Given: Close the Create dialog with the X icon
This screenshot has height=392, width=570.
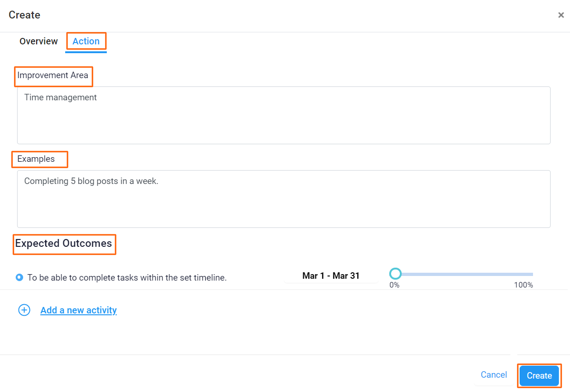Looking at the screenshot, I should pyautogui.click(x=561, y=15).
